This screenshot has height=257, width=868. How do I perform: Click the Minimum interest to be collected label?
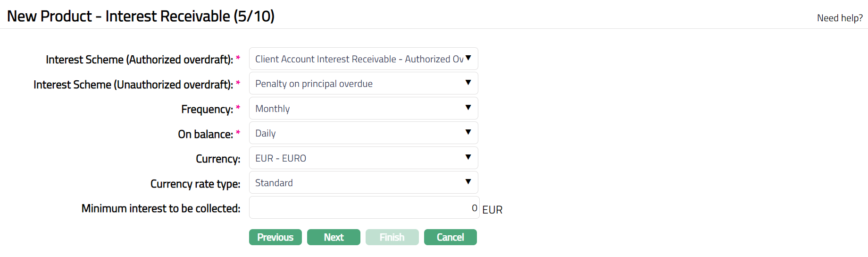(161, 208)
